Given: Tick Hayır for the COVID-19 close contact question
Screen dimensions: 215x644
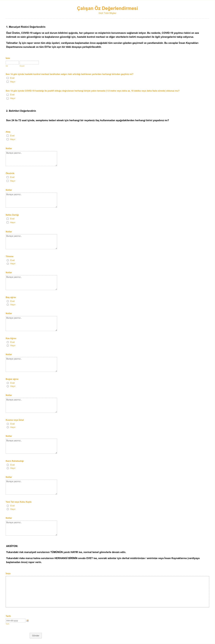Looking at the screenshot, I should pyautogui.click(x=8, y=99).
